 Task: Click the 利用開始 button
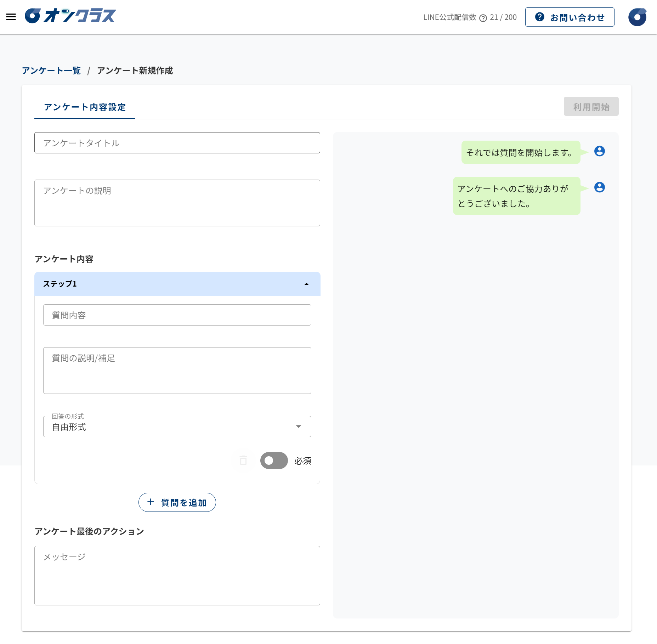[x=591, y=107]
